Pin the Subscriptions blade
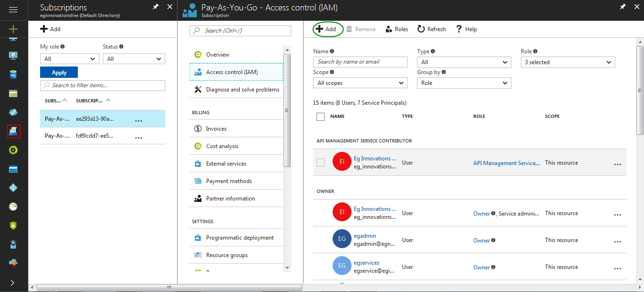 (156, 7)
